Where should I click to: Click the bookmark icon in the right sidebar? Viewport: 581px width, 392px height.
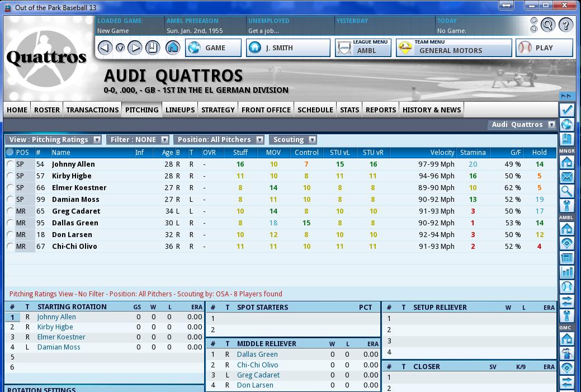pyautogui.click(x=566, y=139)
